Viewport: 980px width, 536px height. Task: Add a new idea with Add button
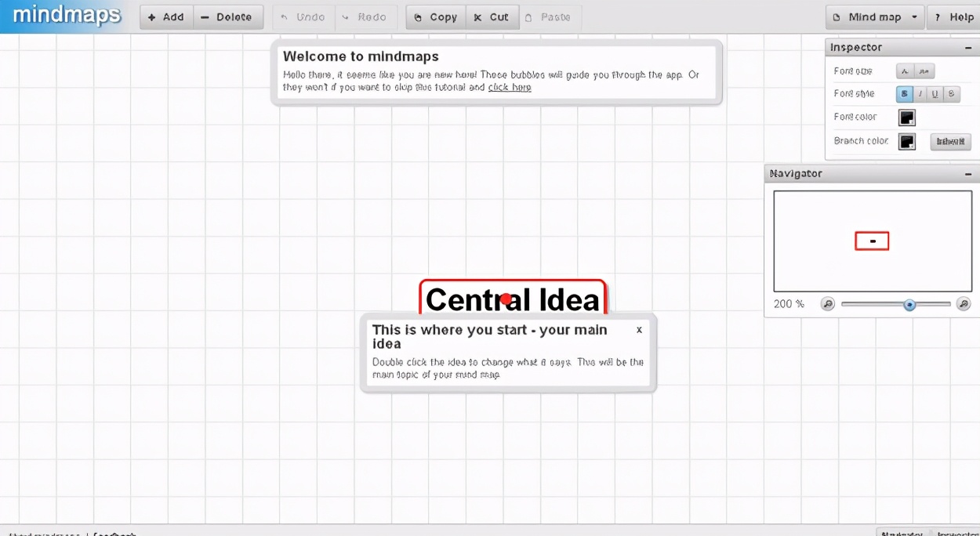[166, 17]
